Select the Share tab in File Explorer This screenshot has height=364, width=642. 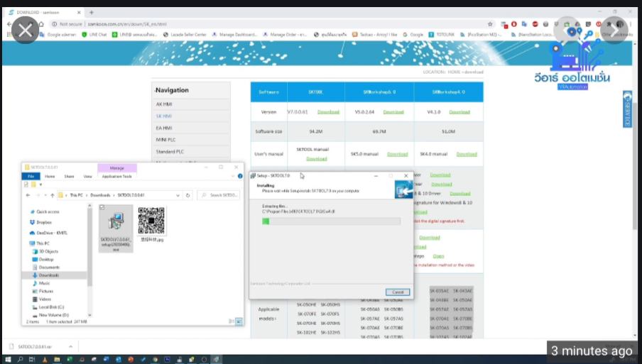[x=69, y=176]
